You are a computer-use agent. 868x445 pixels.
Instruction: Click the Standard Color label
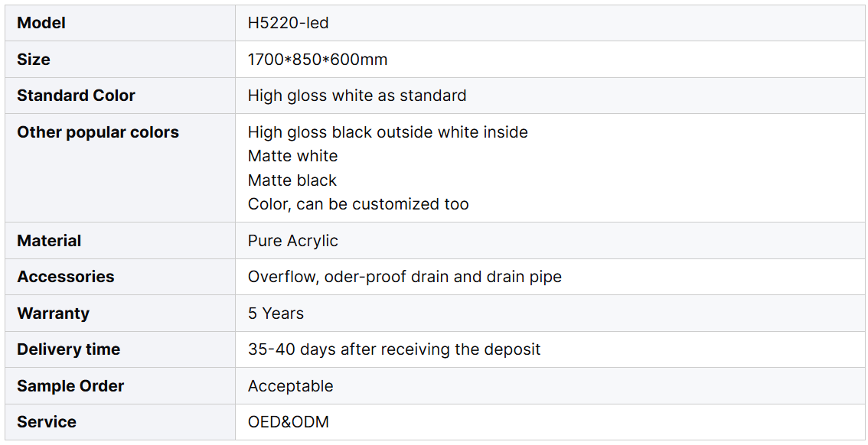click(76, 96)
